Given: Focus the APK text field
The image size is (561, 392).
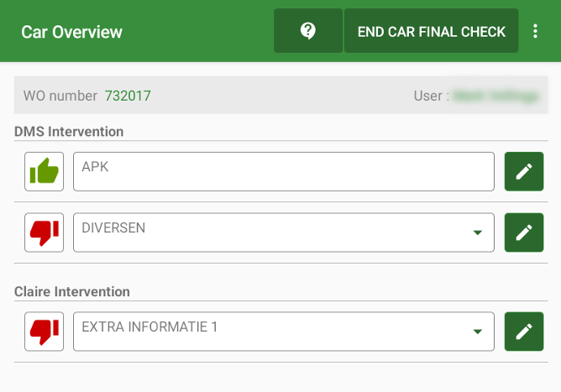Looking at the screenshot, I should click(x=284, y=171).
